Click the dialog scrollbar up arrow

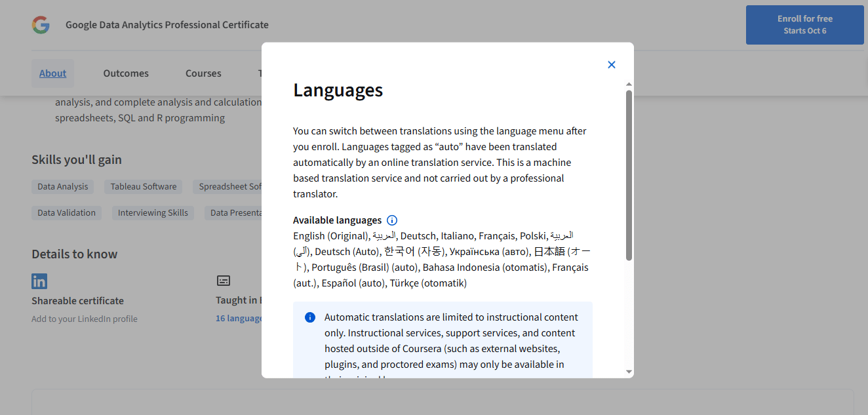(x=629, y=85)
